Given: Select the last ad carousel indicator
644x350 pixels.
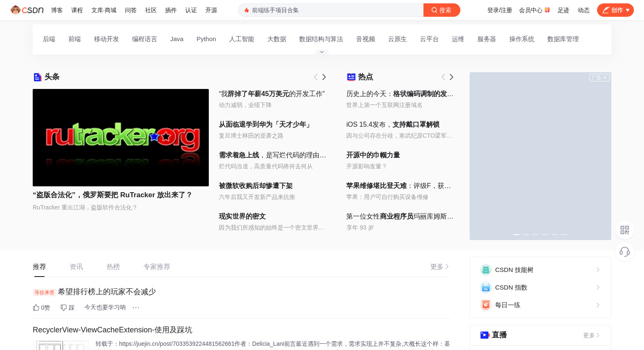Looking at the screenshot, I should click(x=564, y=235).
